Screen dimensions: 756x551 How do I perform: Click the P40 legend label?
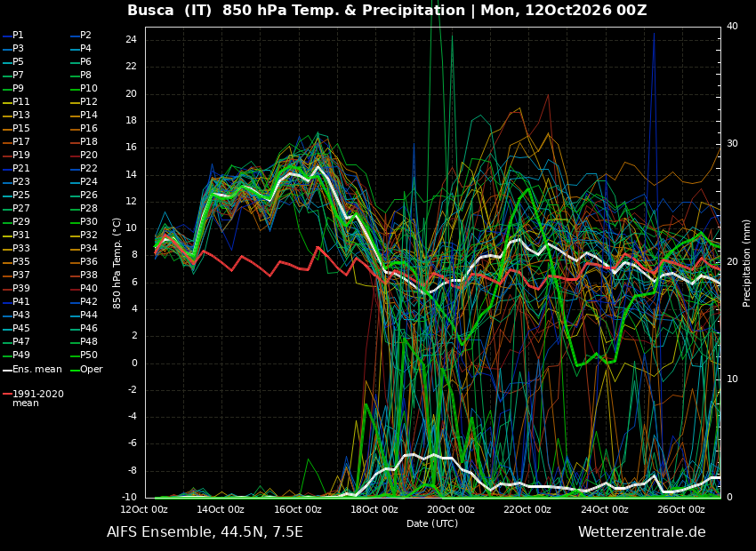[89, 288]
